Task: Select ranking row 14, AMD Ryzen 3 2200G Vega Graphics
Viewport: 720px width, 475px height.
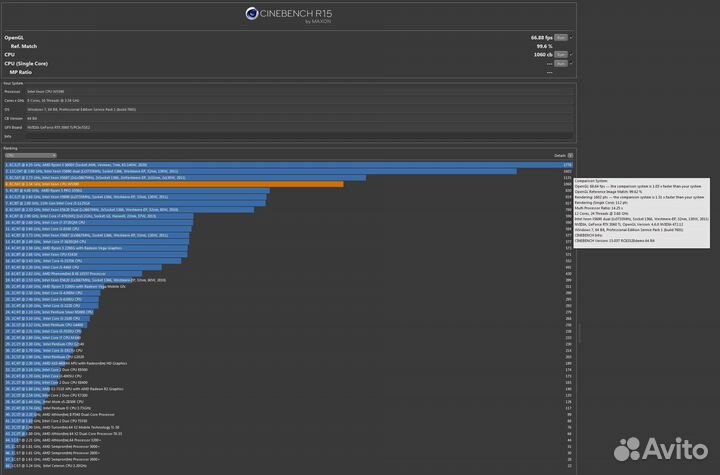Action: coord(288,248)
